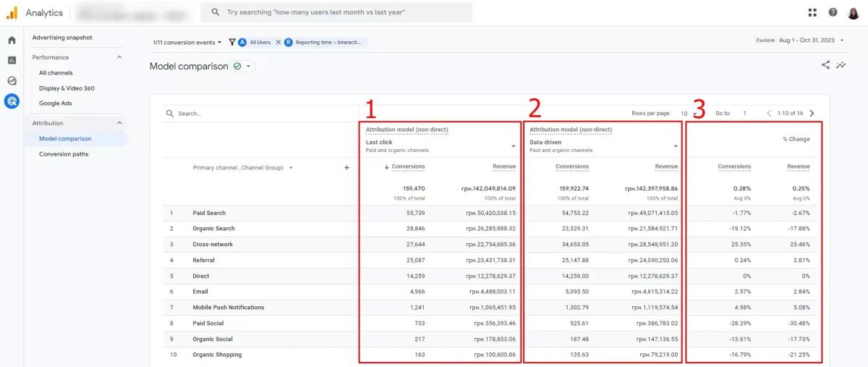Click the Referral row label
Screen dimensions: 868x367
coord(203,260)
